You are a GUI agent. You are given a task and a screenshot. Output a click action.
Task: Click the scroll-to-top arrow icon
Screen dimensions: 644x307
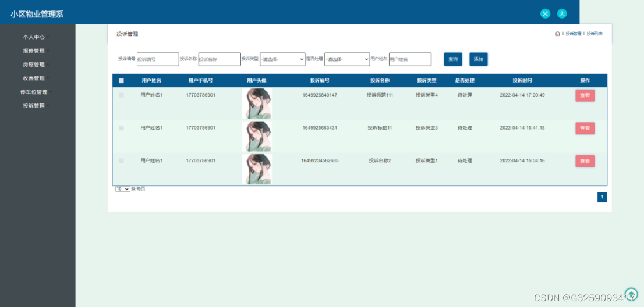[x=631, y=293]
